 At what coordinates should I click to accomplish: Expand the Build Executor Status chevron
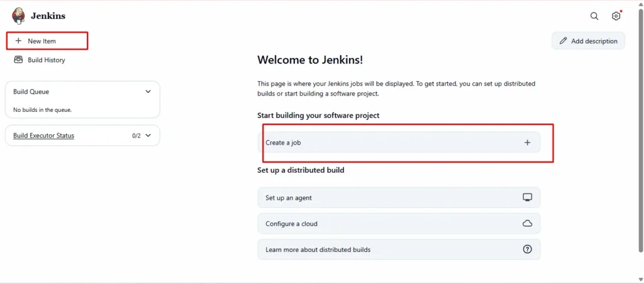(x=148, y=135)
